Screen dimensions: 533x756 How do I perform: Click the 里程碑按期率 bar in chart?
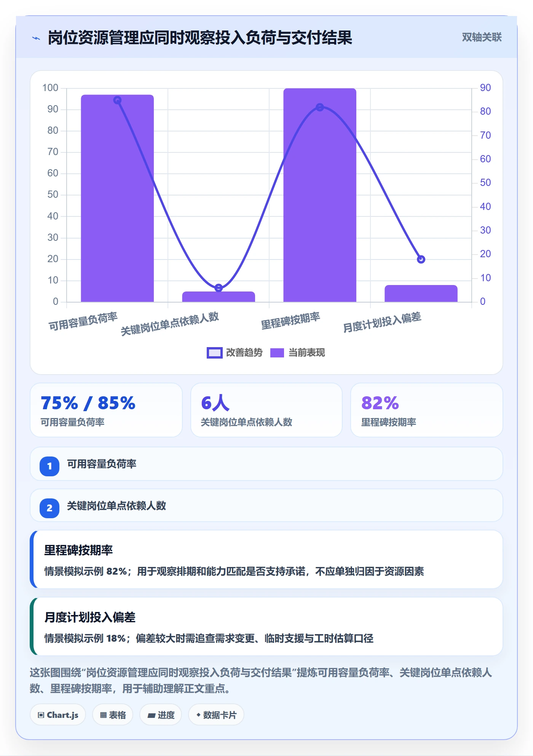[x=320, y=195]
